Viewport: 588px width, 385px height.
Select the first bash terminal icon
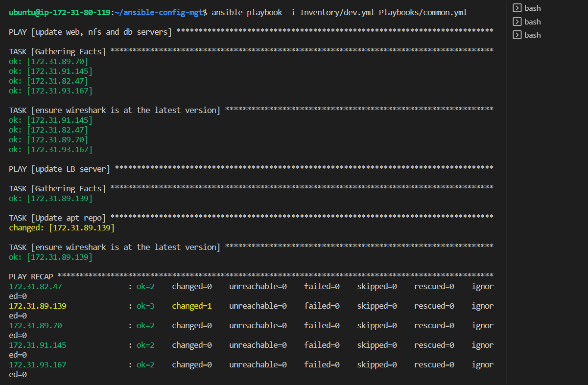(x=517, y=7)
